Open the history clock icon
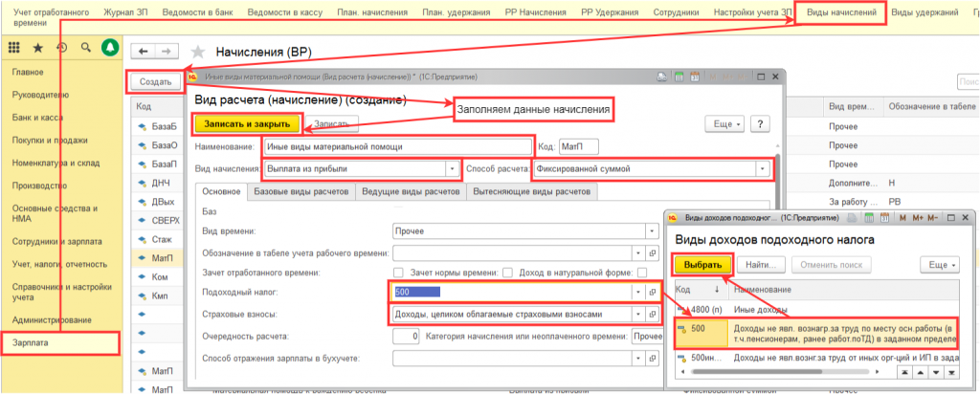This screenshot has width=980, height=394. (x=60, y=48)
